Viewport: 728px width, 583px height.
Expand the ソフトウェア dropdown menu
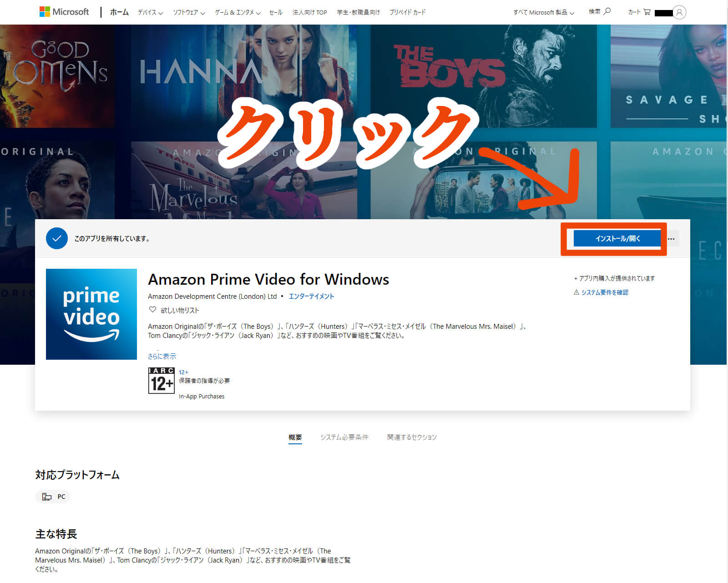pos(189,13)
